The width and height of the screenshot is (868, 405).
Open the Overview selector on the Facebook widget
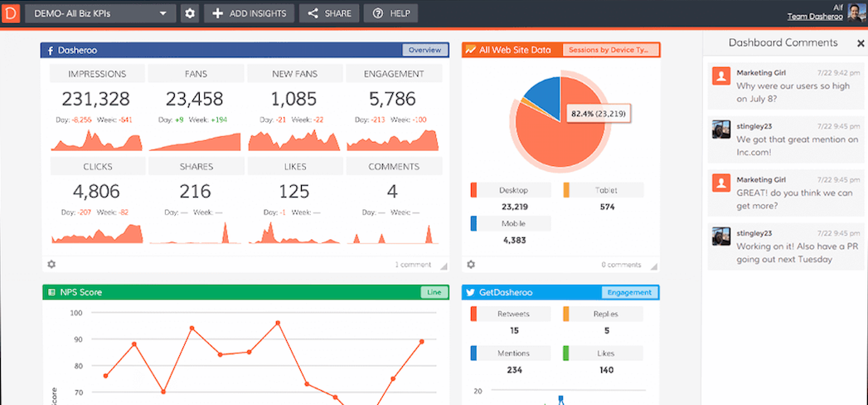tap(424, 50)
